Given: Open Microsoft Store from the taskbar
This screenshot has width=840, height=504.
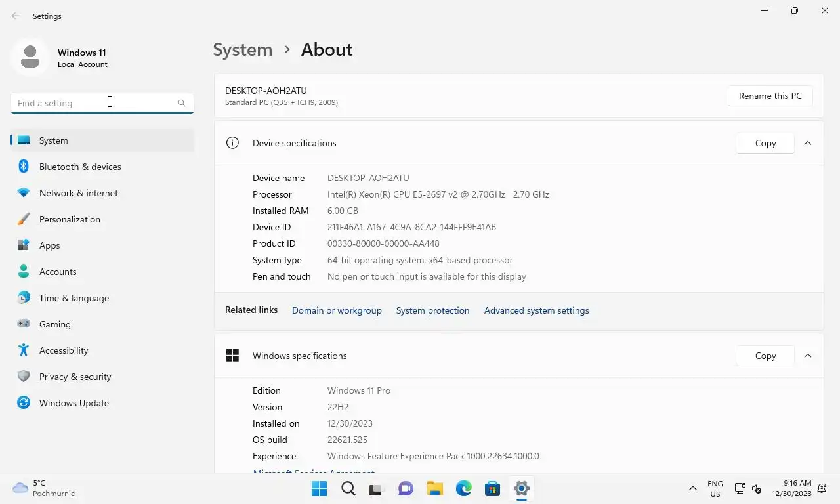Looking at the screenshot, I should (x=493, y=488).
